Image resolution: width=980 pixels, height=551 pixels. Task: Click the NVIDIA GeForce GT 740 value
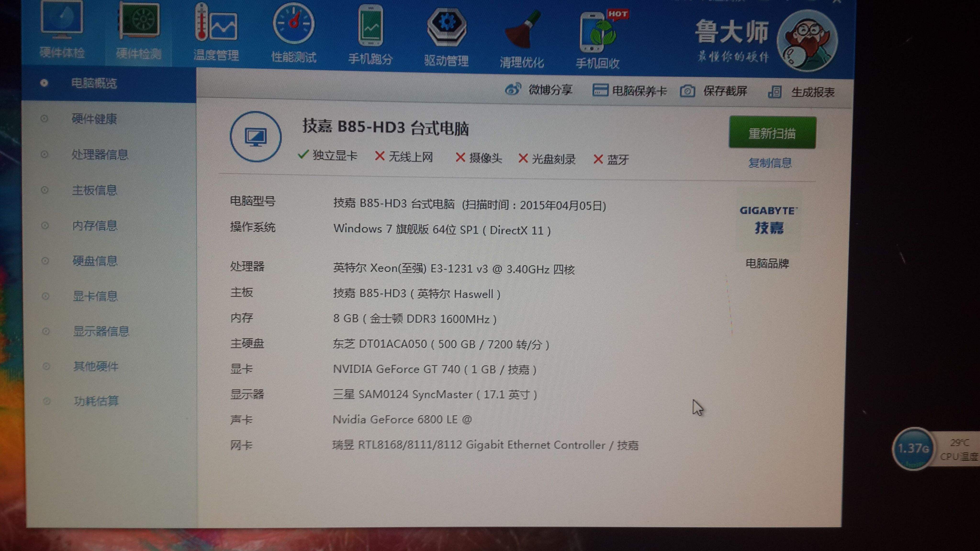click(435, 369)
